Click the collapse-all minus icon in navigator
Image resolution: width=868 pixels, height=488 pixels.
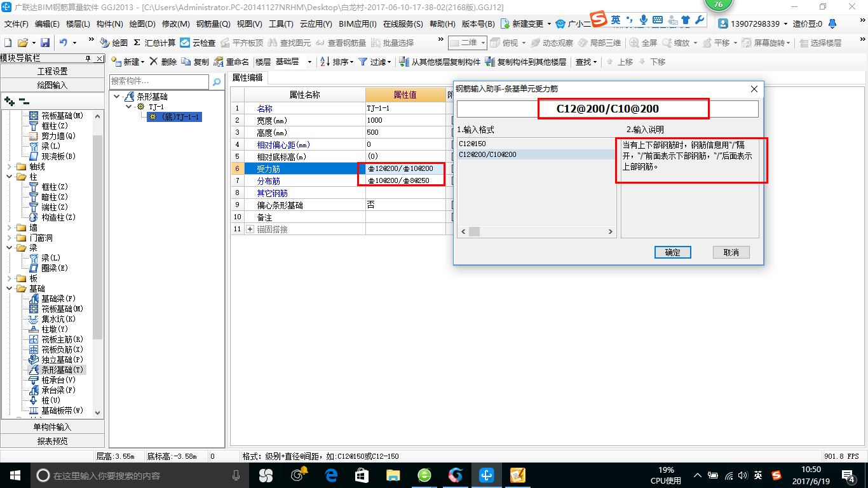coord(24,100)
